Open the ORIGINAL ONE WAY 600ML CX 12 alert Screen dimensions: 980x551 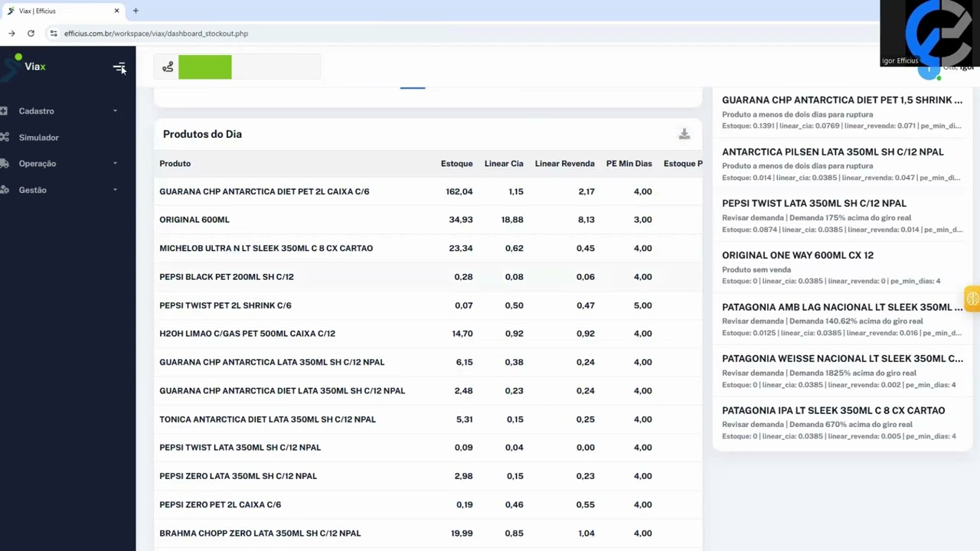click(x=842, y=268)
